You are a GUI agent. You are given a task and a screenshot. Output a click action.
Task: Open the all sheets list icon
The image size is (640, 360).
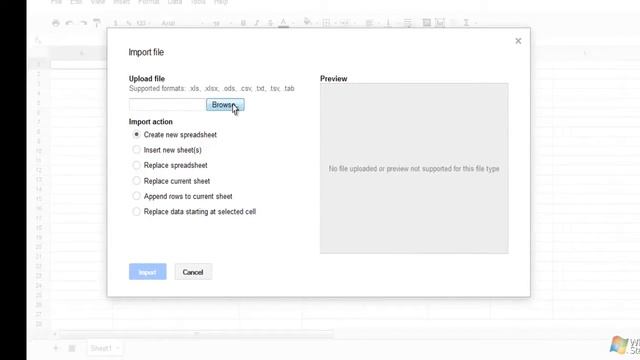click(x=72, y=348)
